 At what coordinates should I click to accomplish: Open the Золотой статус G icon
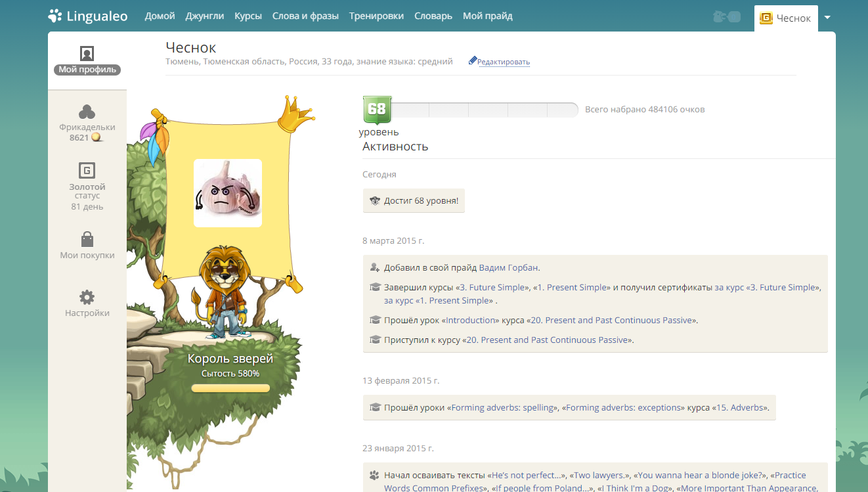point(87,171)
